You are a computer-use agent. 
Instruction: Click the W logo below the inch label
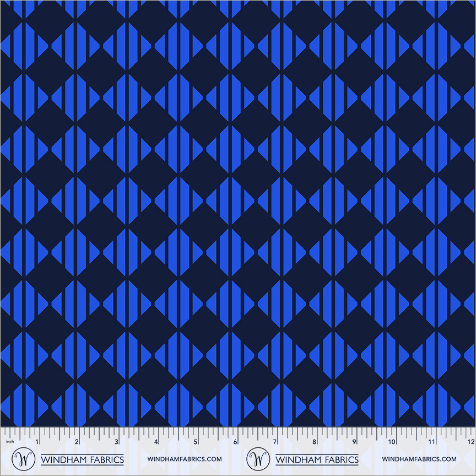[23, 459]
